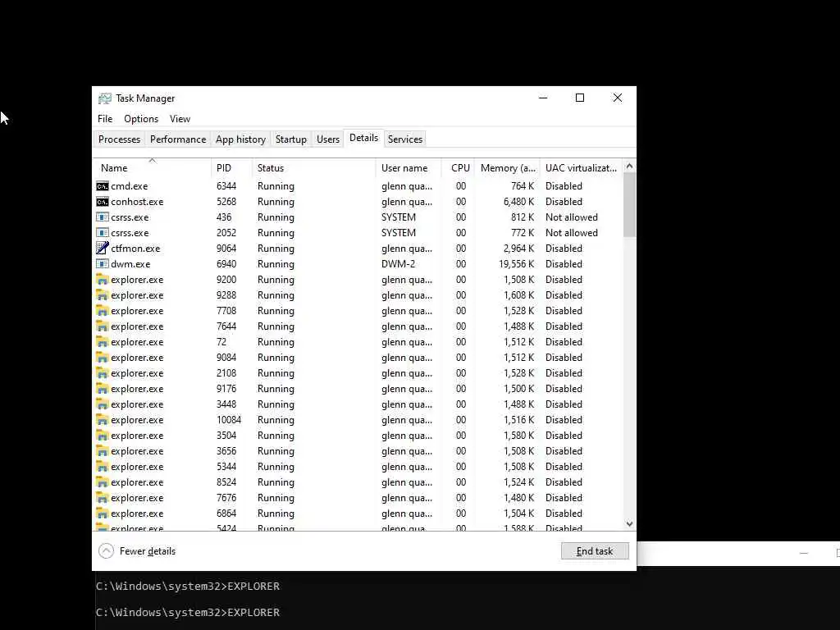Click the conhost.exe process icon
Viewport: 840px width, 630px height.
[102, 202]
